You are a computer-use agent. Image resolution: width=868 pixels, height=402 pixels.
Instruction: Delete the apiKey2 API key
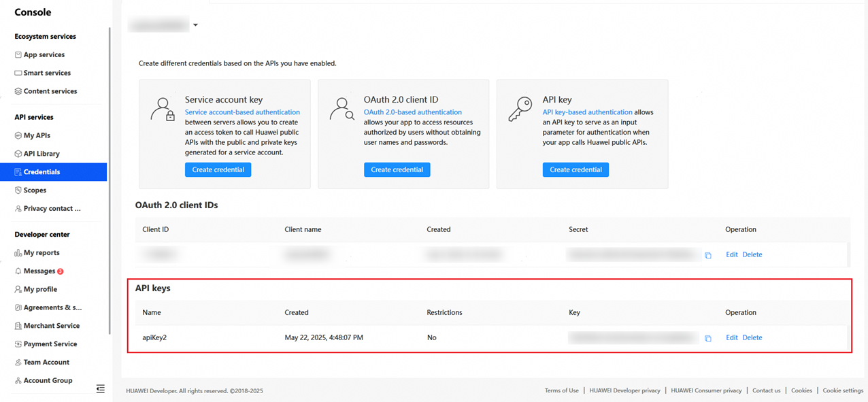(x=752, y=337)
